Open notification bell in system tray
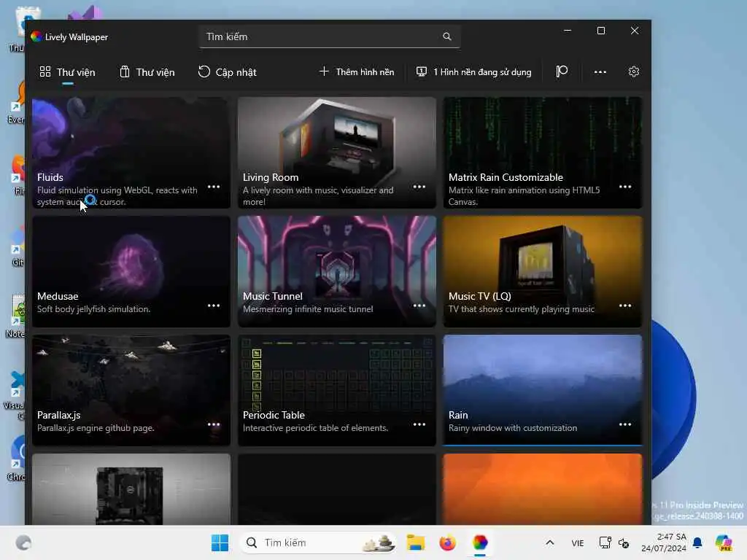The height and width of the screenshot is (560, 747). click(697, 542)
